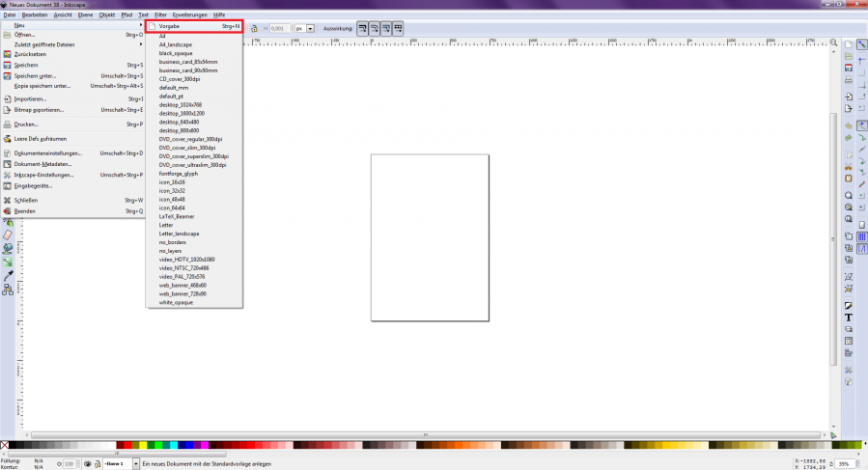Open the Bearbeiten menu
Viewport: 868px width, 470px height.
pyautogui.click(x=35, y=15)
